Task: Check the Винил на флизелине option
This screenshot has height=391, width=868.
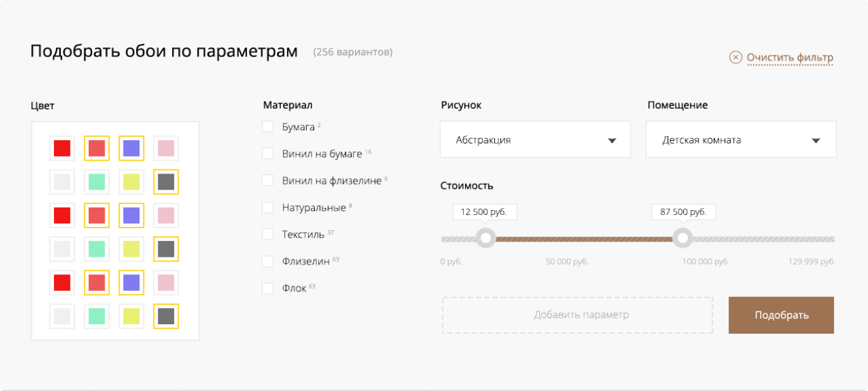Action: [268, 180]
